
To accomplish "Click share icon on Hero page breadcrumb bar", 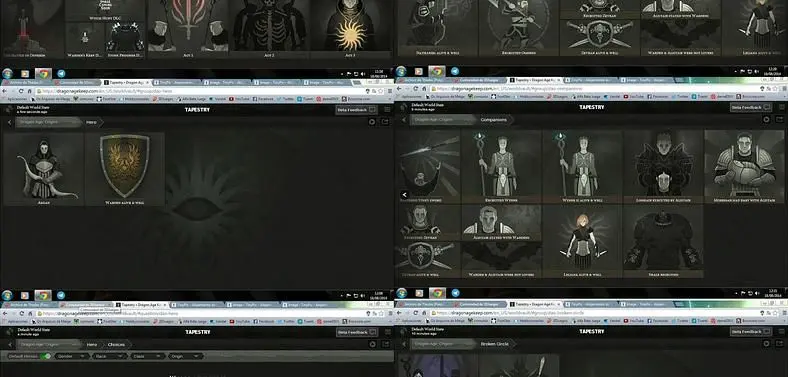I will 385,122.
